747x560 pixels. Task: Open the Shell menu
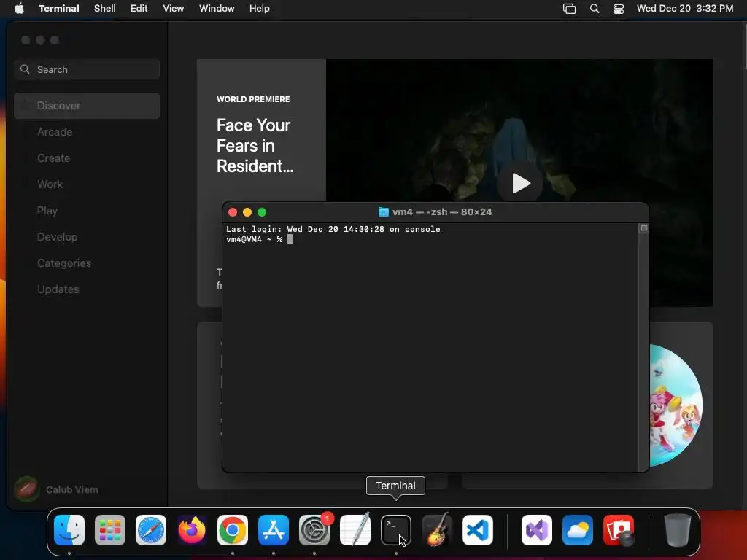(105, 9)
